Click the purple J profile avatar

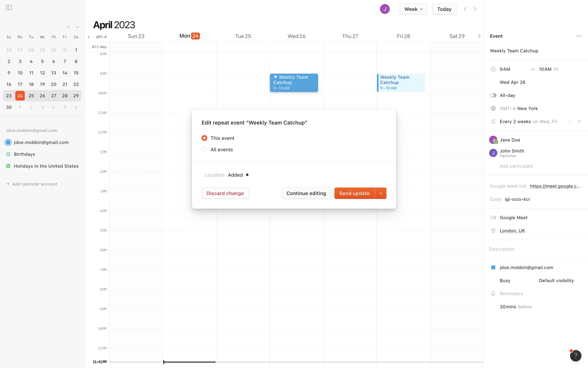(x=385, y=9)
